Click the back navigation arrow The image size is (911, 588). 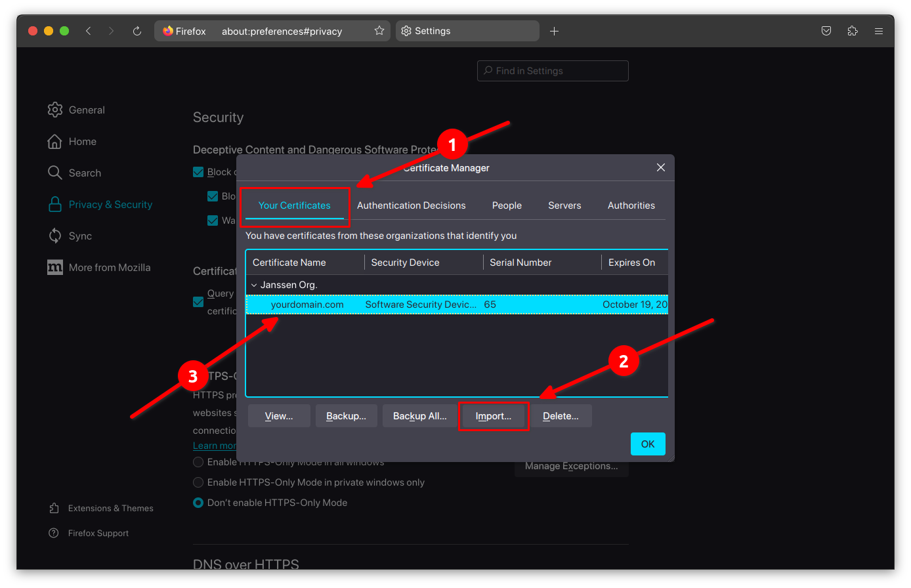coord(89,31)
